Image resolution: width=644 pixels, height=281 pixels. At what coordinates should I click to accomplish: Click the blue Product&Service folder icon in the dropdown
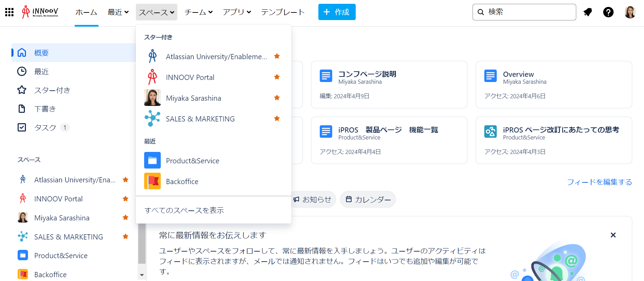(x=152, y=160)
